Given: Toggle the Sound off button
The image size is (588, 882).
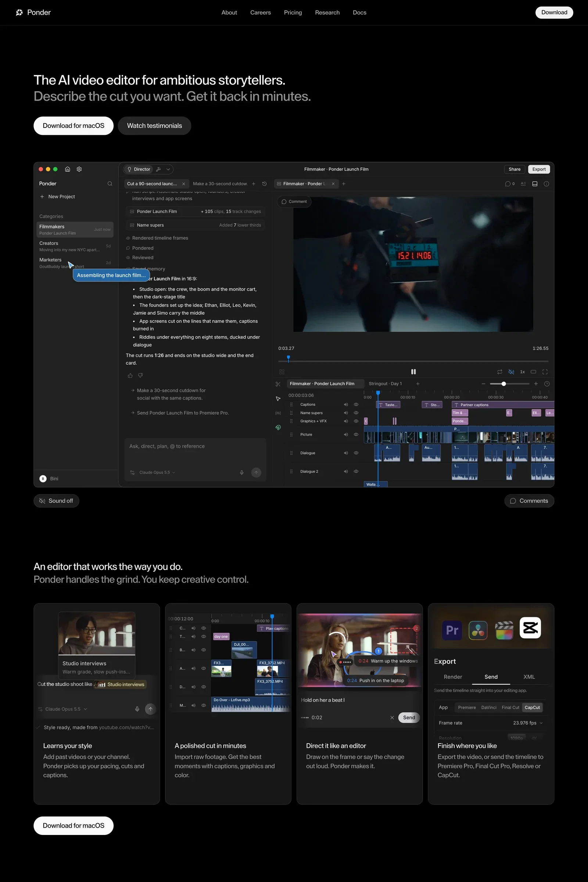Looking at the screenshot, I should pos(56,501).
